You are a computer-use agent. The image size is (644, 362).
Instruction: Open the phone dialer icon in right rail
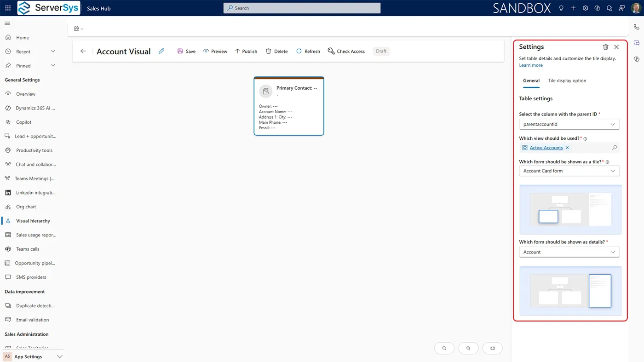point(637,27)
